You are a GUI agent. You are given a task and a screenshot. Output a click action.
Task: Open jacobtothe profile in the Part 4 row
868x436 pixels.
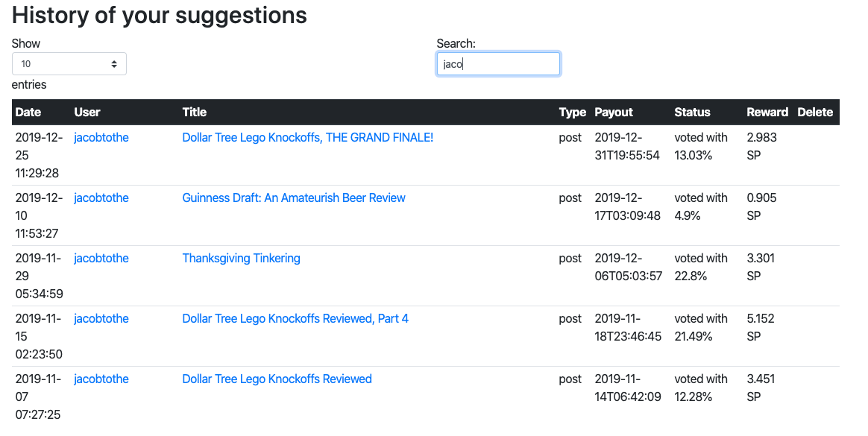[101, 318]
